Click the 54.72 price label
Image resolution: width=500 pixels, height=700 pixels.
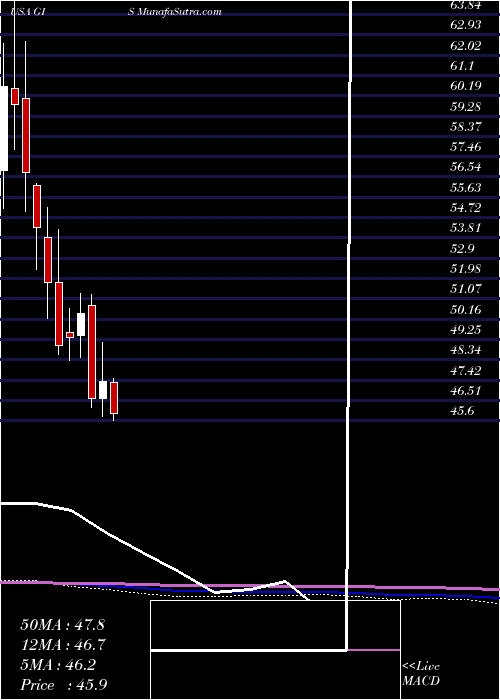pyautogui.click(x=466, y=208)
